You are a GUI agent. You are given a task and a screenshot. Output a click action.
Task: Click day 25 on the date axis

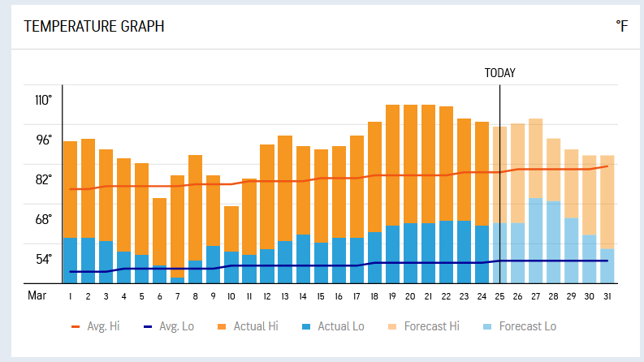click(x=499, y=296)
